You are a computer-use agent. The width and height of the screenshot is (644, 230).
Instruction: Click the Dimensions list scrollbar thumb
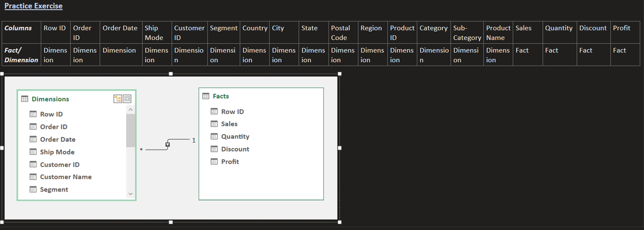pos(130,130)
